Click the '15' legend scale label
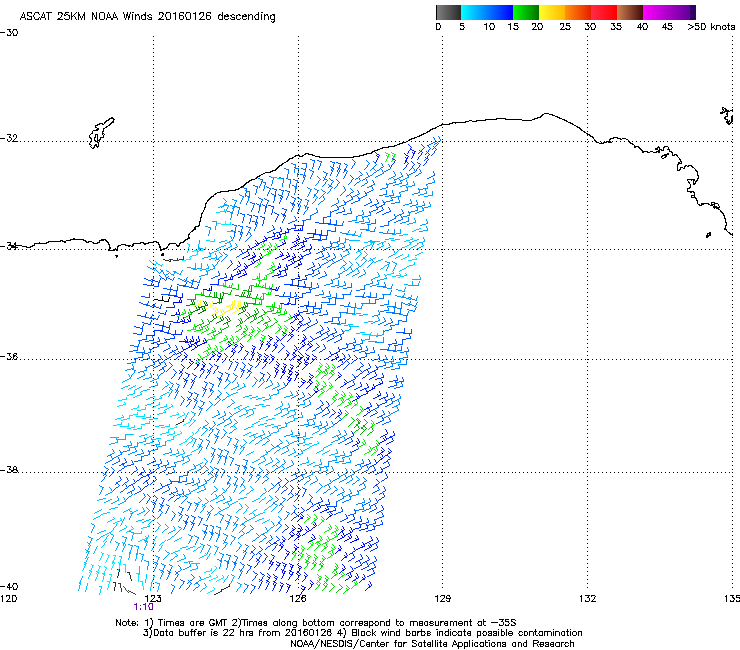The width and height of the screenshot is (740, 650). click(x=513, y=27)
